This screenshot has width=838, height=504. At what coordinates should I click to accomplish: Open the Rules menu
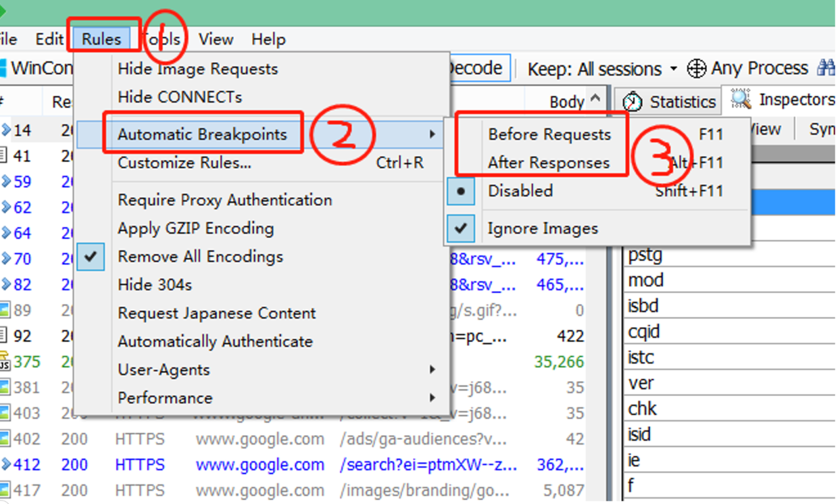coord(101,39)
